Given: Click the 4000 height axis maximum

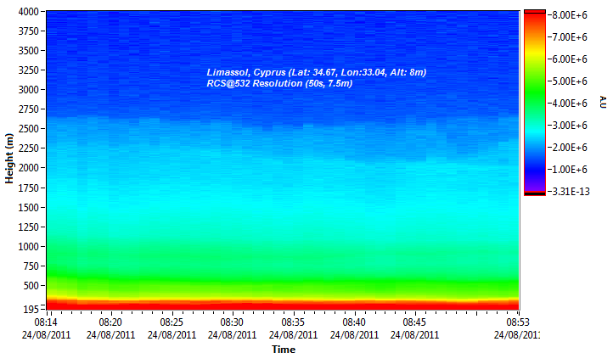Looking at the screenshot, I should point(27,12).
